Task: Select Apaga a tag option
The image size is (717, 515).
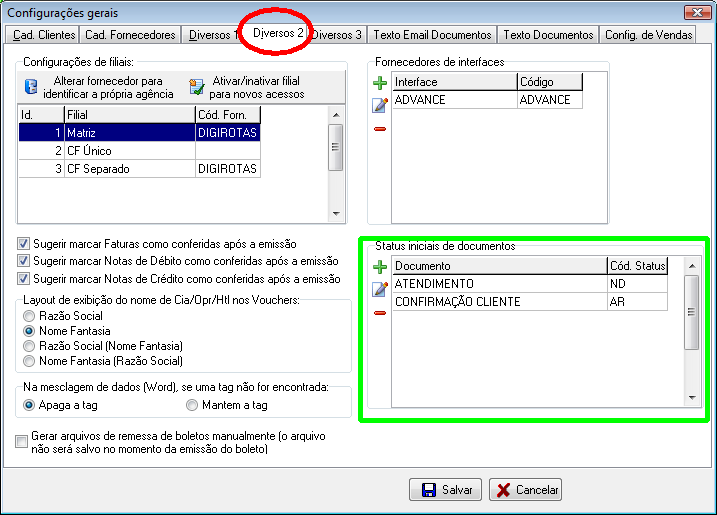Action: 29,405
